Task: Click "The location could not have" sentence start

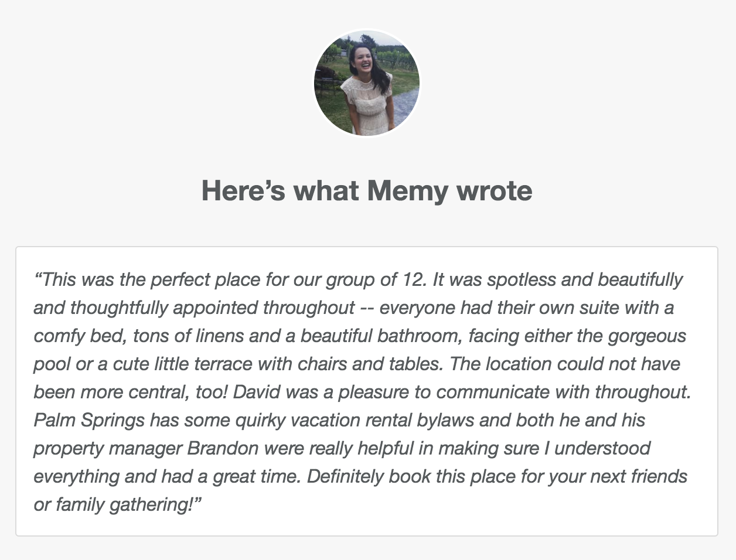Action: point(565,364)
